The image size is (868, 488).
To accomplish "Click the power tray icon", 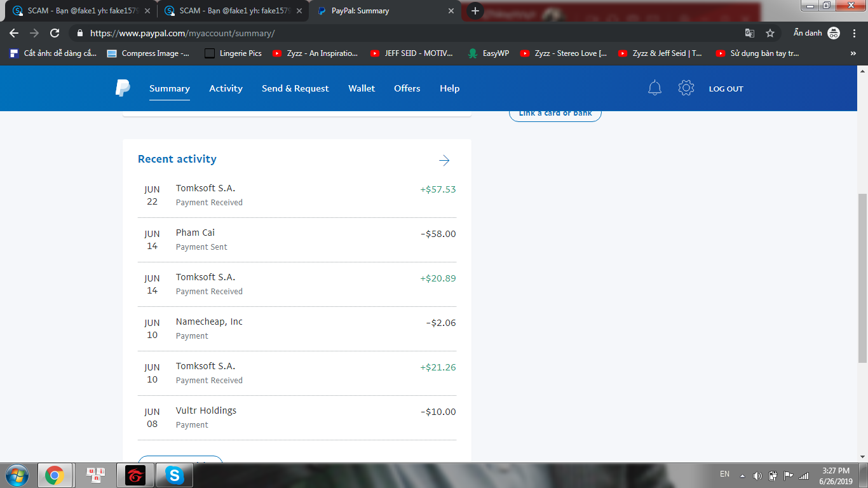I will coord(773,475).
